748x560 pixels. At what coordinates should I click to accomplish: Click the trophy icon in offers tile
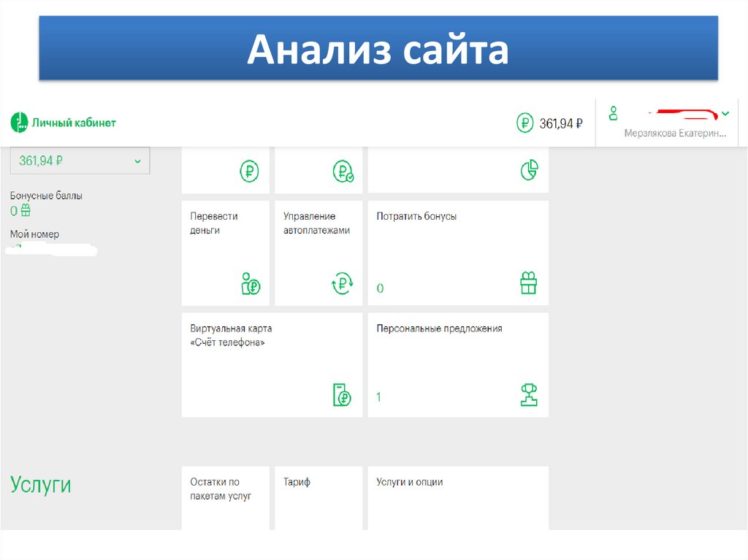click(528, 394)
